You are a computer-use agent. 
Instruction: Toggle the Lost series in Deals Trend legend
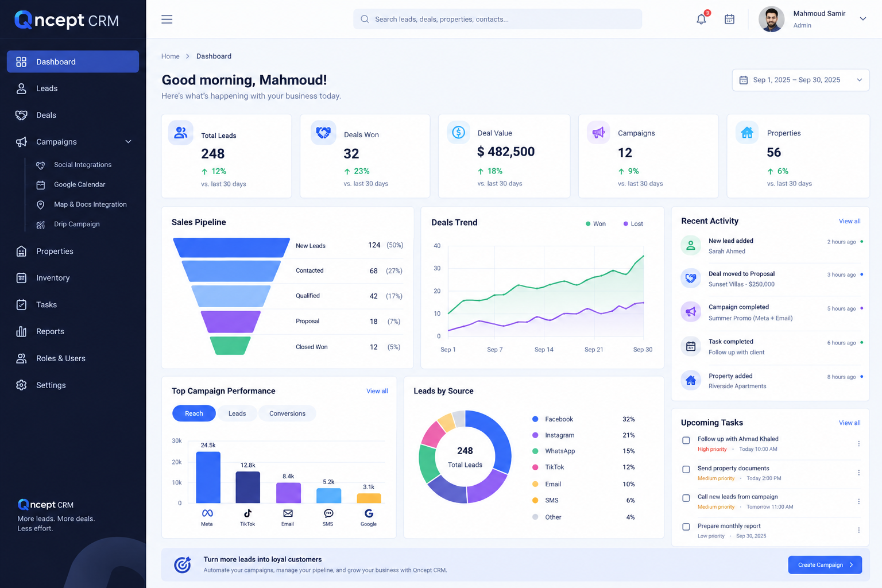click(x=633, y=224)
